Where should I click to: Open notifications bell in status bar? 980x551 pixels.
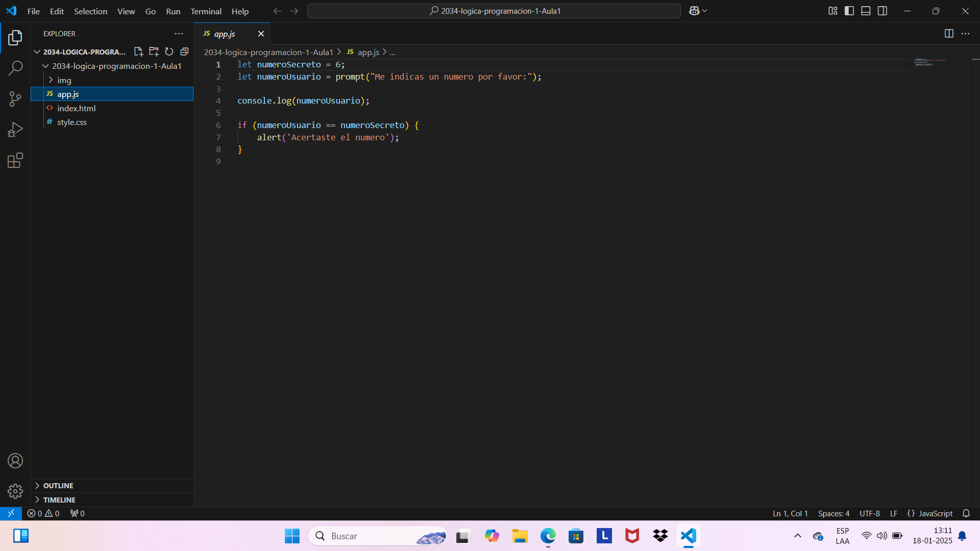click(966, 513)
